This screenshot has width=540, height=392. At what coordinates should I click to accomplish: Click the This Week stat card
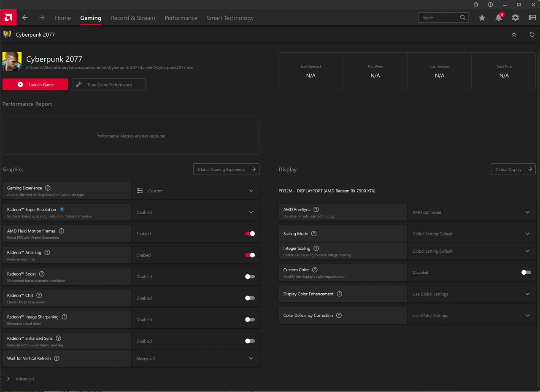click(x=375, y=71)
